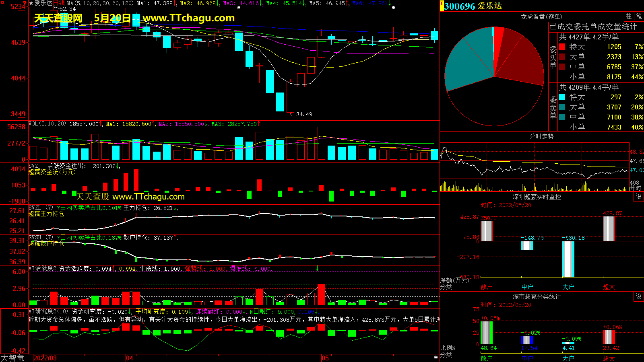Screen dimensions: 644x362
Task: Click yellow T marker beside stock code 300696
Action: point(442,6)
